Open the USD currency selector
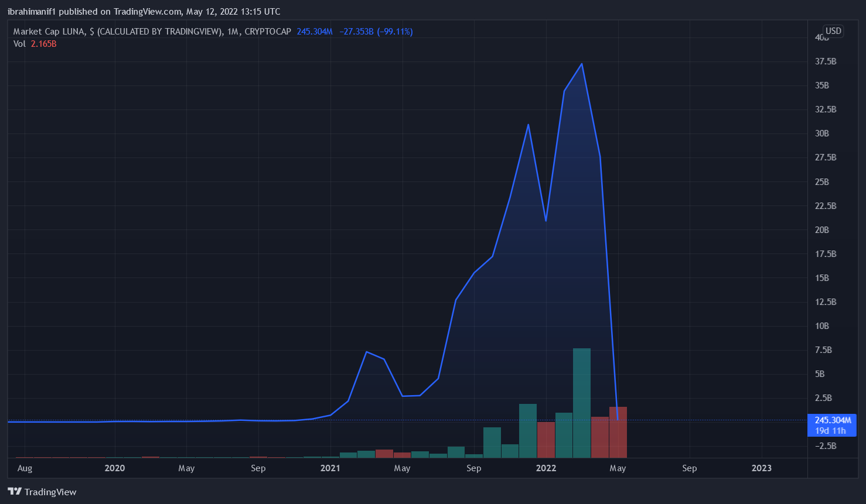The height and width of the screenshot is (504, 866). point(833,31)
